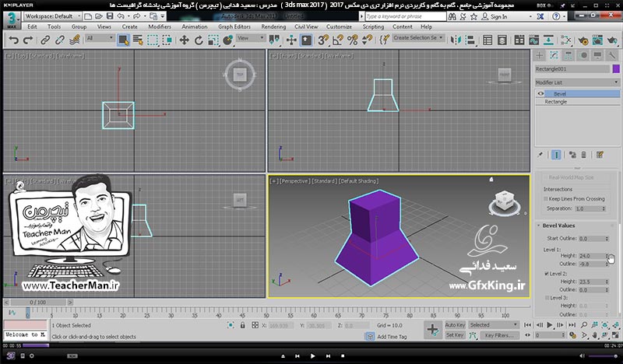Click Configure Modifier Sets icon
Image resolution: width=623 pixels, height=364 pixels.
pos(600,155)
